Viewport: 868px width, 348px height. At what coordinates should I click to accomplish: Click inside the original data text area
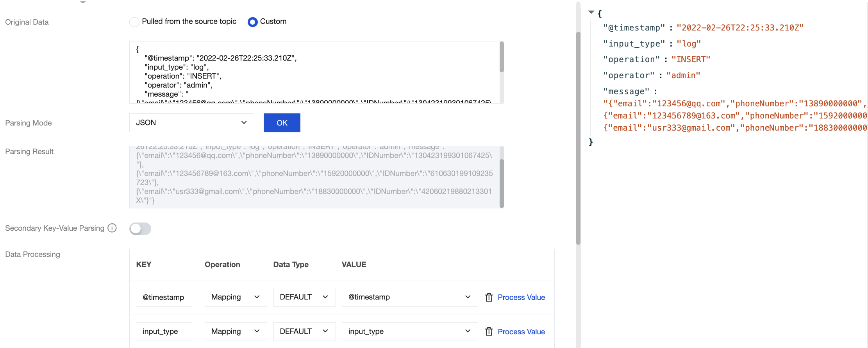click(x=313, y=72)
